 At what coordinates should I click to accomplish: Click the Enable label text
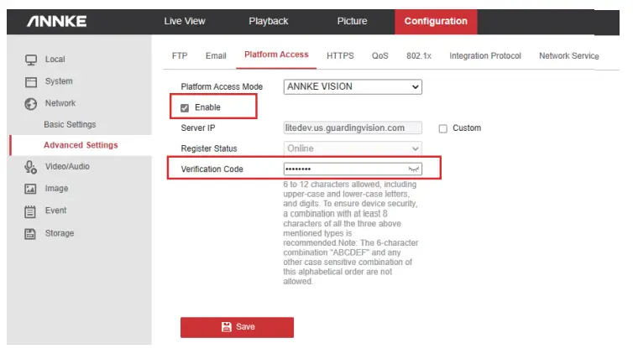click(x=207, y=107)
